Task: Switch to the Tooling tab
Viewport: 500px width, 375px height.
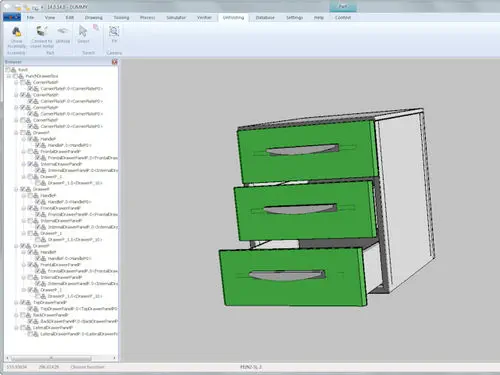Action: [x=121, y=18]
